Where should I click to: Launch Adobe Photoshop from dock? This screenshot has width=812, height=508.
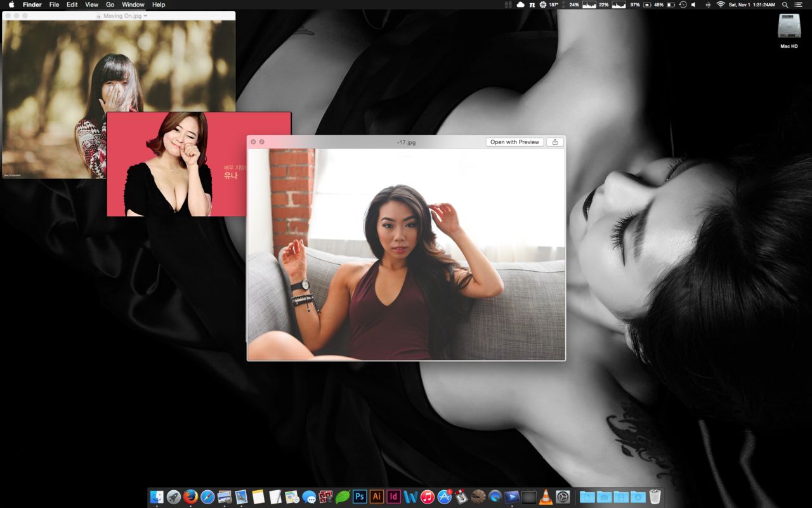(x=360, y=497)
